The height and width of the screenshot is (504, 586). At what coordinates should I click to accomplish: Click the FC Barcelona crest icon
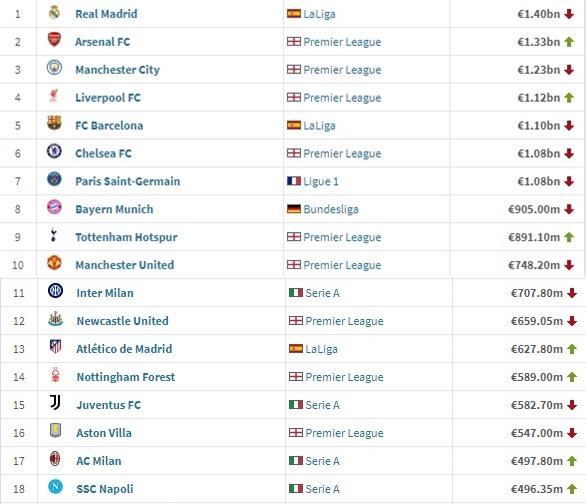[55, 123]
